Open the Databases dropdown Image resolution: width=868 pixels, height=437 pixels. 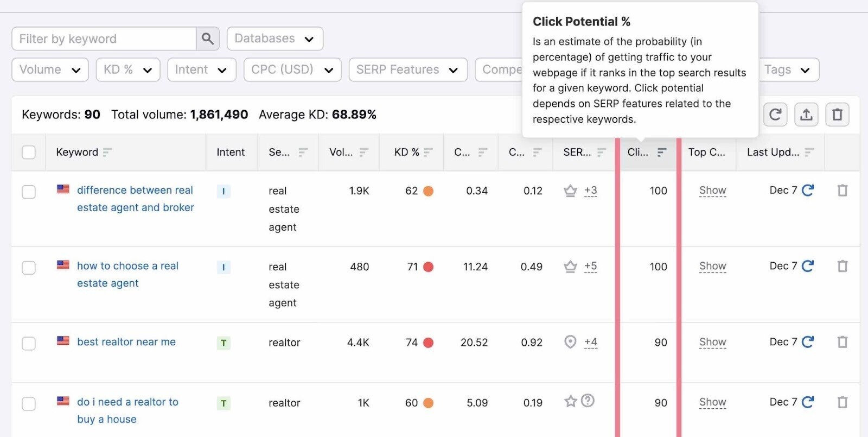click(275, 39)
